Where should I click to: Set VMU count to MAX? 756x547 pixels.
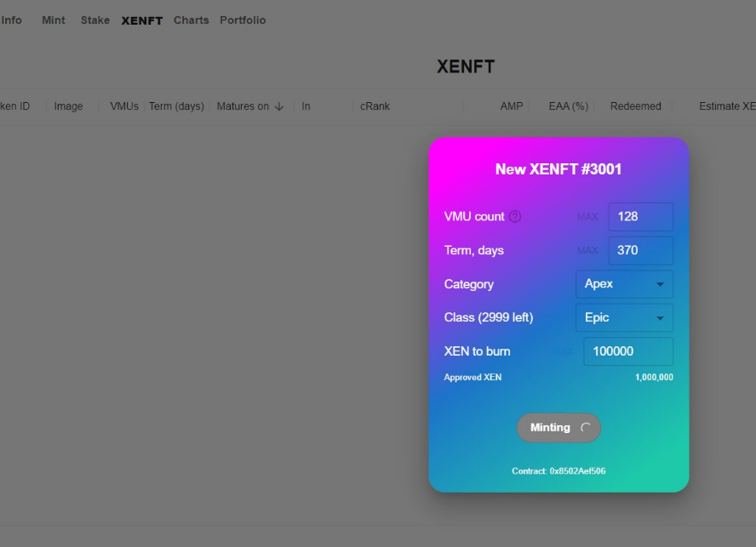[587, 217]
